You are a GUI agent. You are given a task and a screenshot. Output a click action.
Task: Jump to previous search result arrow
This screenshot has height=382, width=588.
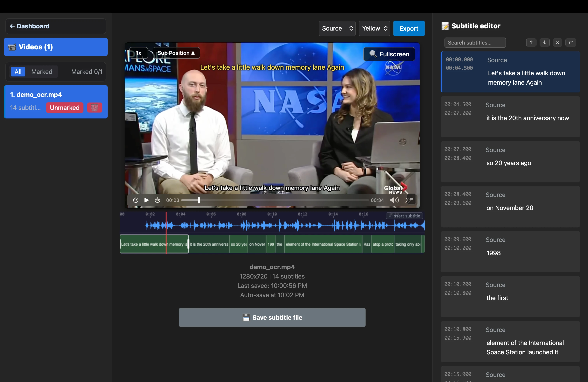531,43
